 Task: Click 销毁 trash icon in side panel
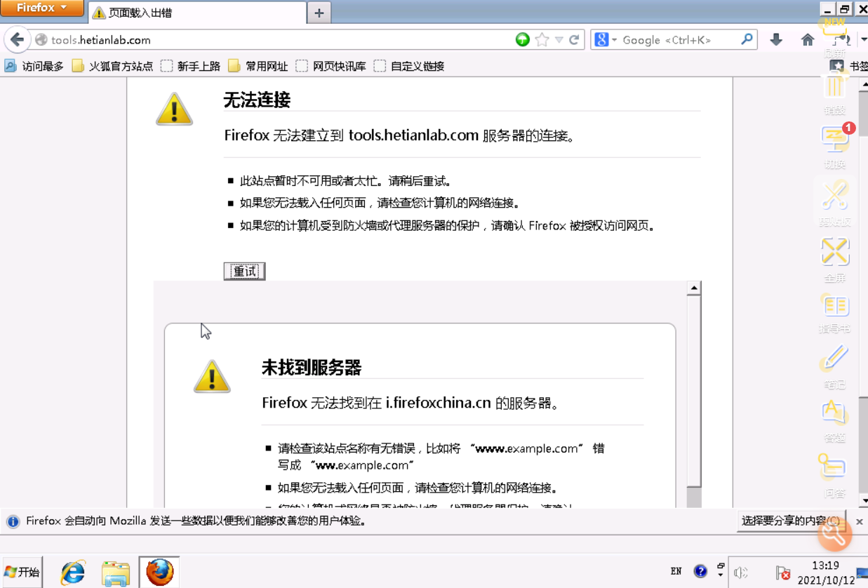[x=835, y=93]
